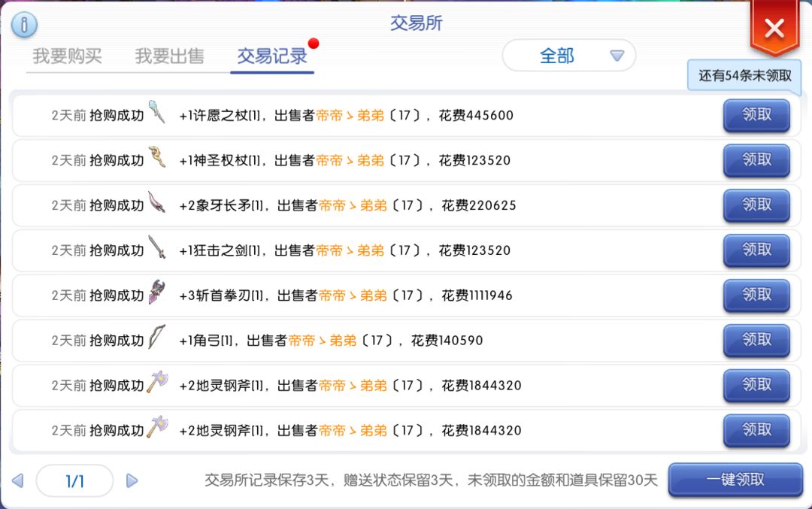812x509 pixels.
Task: Click the 斩首拳刃 item icon
Action: [157, 292]
